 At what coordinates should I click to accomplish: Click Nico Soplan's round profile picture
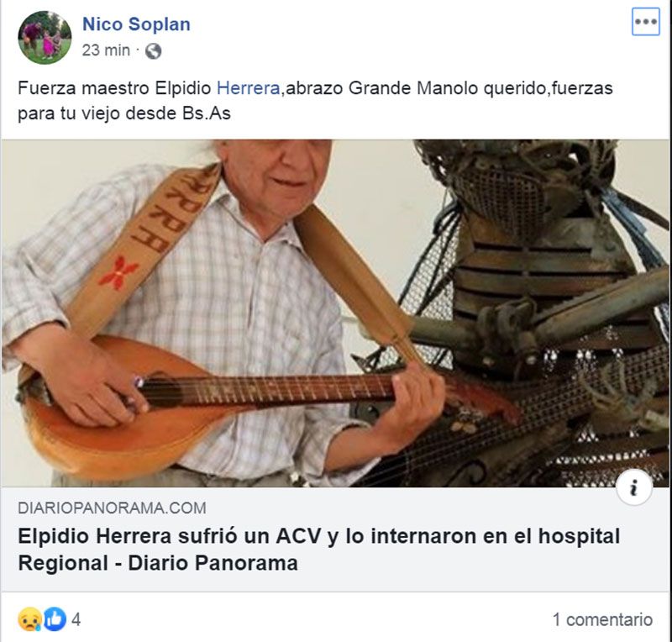click(45, 37)
